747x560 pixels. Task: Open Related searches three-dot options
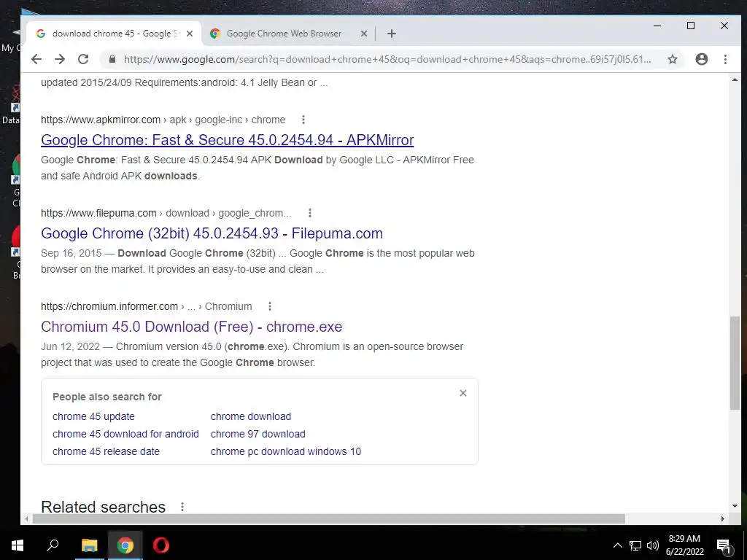pos(182,507)
